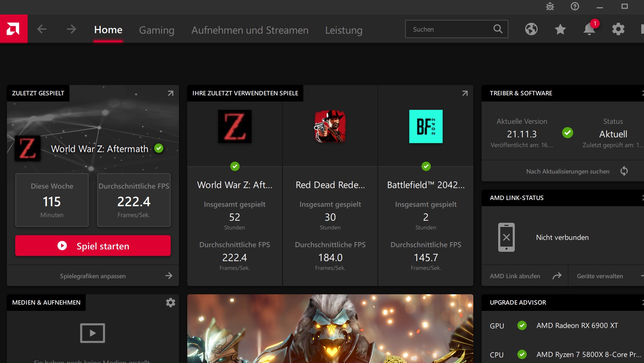This screenshot has height=363, width=644.
Task: Click green check under Battlefield 2042 card
Action: coord(426,166)
